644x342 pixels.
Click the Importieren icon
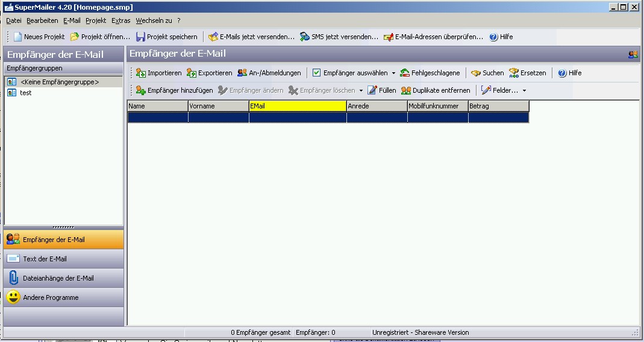(x=141, y=73)
